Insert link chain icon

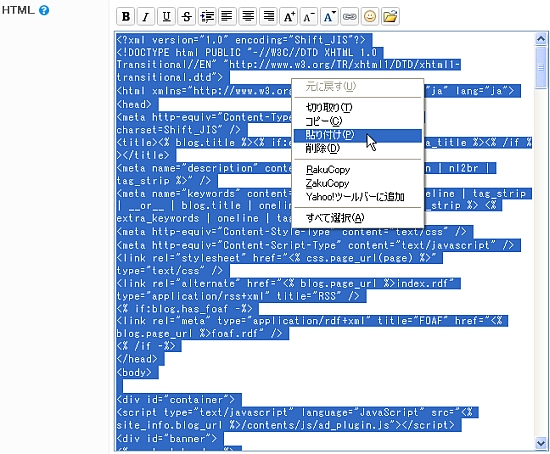click(x=350, y=16)
